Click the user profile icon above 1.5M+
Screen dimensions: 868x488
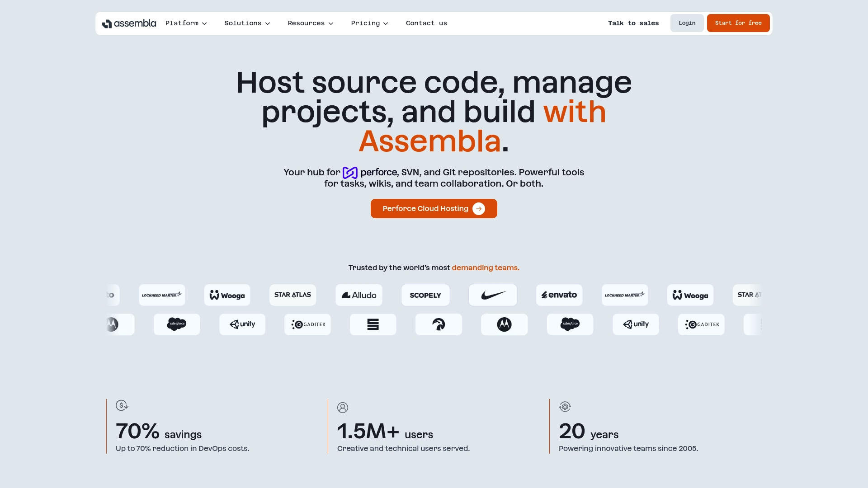[x=343, y=408]
